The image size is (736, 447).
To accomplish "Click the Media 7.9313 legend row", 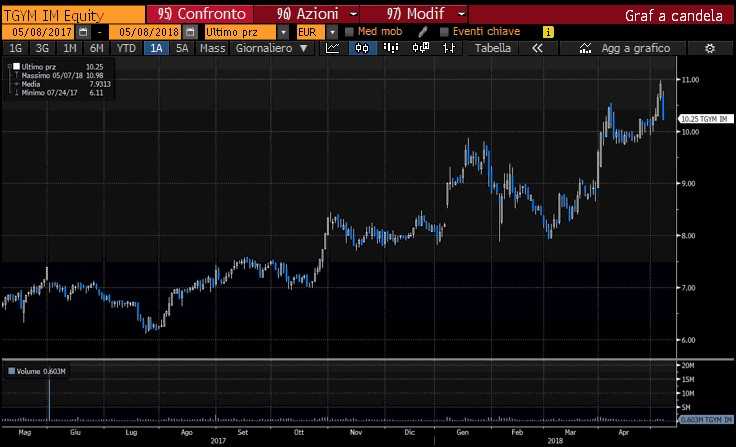I will (62, 84).
